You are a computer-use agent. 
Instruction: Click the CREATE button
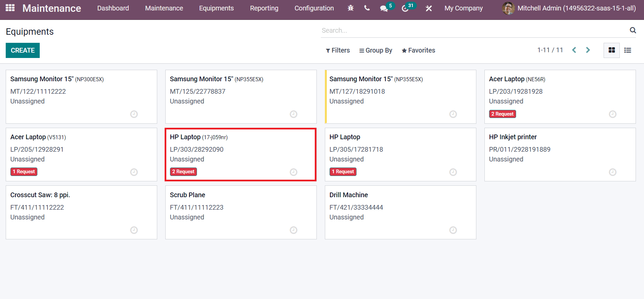[23, 50]
